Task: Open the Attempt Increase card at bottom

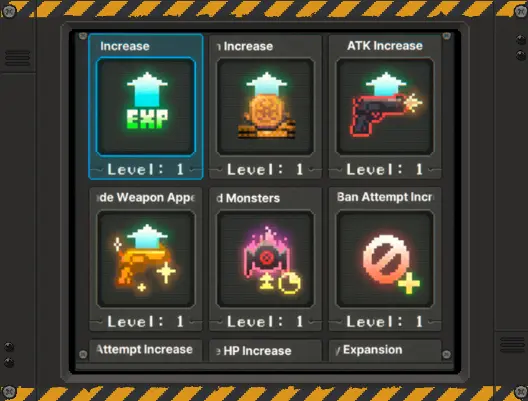Action: click(x=146, y=350)
